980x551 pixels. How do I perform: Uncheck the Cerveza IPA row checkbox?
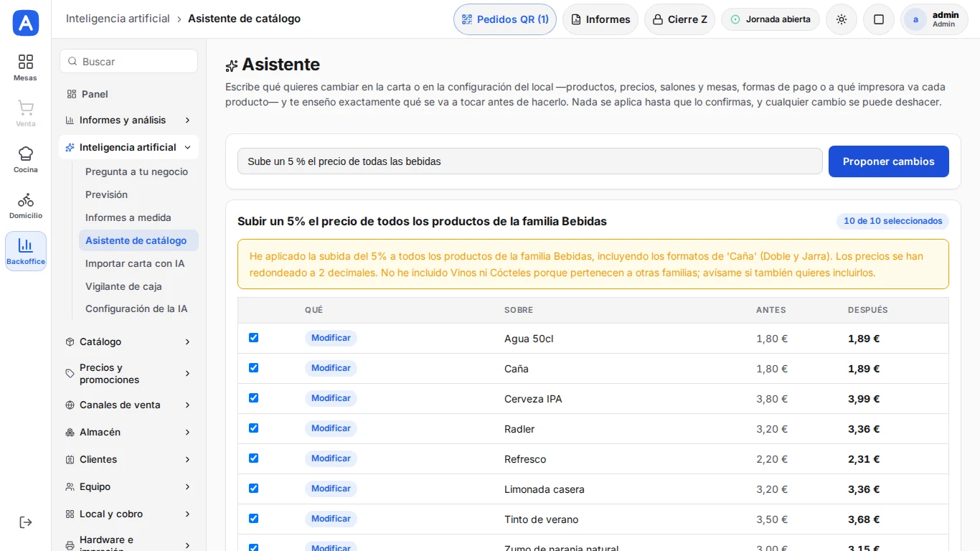(x=253, y=398)
